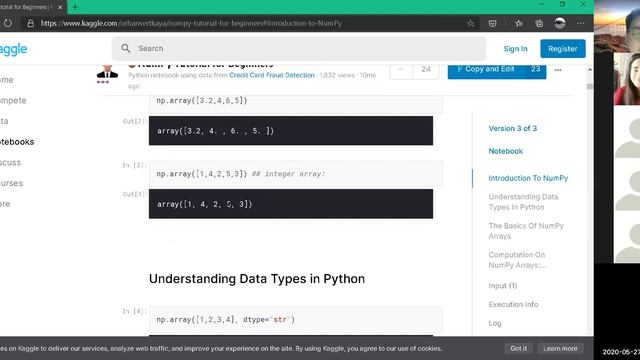Open the Home item in the sidebar
The width and height of the screenshot is (640, 360).
pos(7,80)
